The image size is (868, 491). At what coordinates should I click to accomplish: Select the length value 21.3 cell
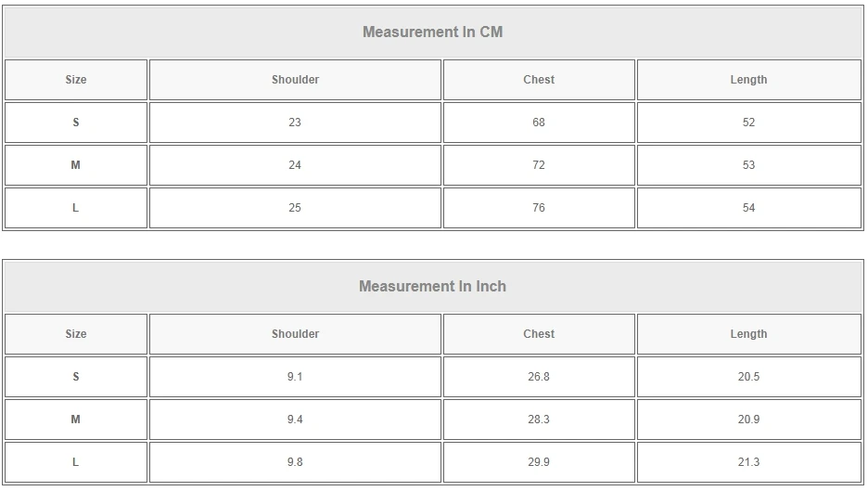[x=749, y=462]
